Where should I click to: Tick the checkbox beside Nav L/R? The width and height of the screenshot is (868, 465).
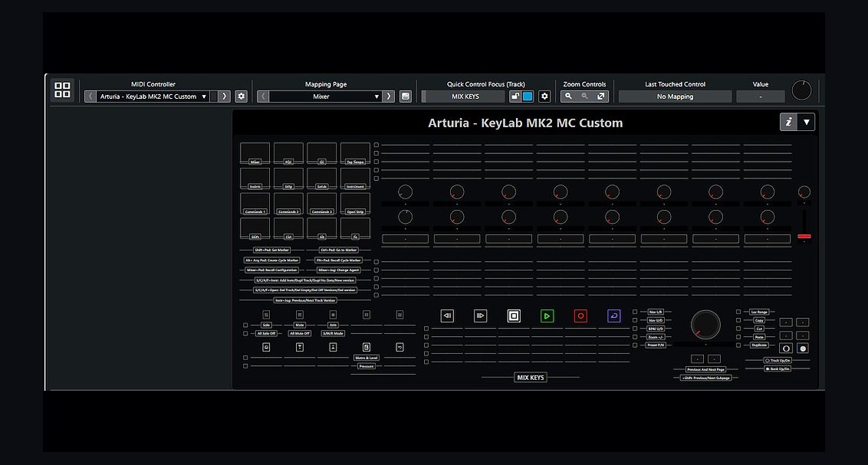[635, 312]
